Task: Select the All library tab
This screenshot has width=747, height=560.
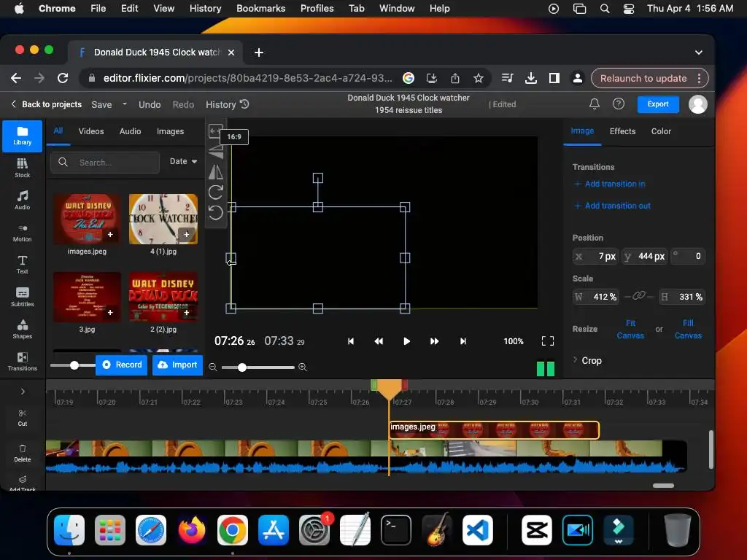Action: 58,131
